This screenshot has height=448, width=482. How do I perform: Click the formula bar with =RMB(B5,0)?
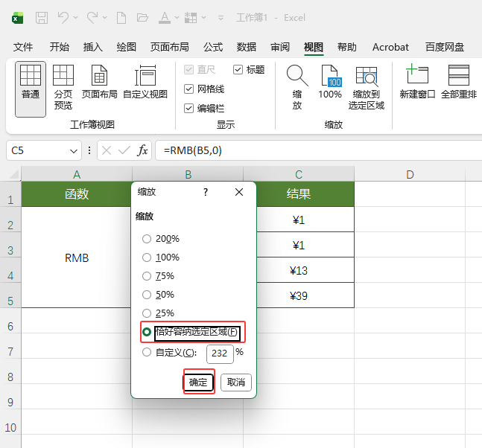coord(318,150)
